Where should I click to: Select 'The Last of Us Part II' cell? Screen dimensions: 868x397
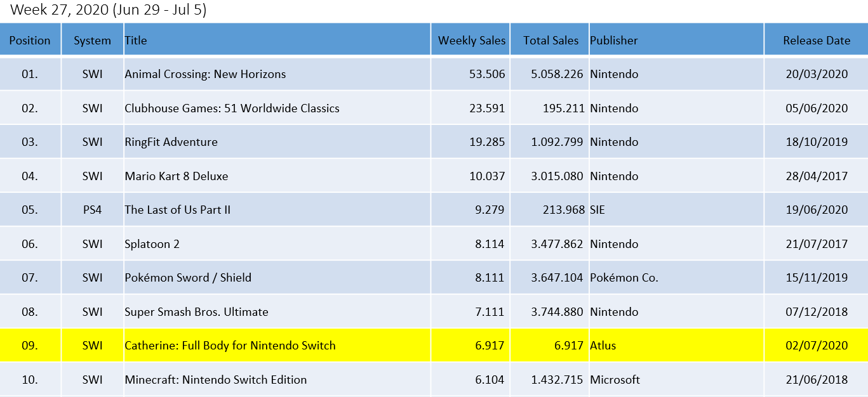[277, 209]
